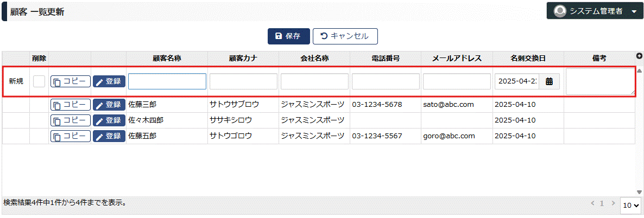The image size is (644, 218).
Task: Click the 備考 textarea in new row
Action: tap(599, 81)
